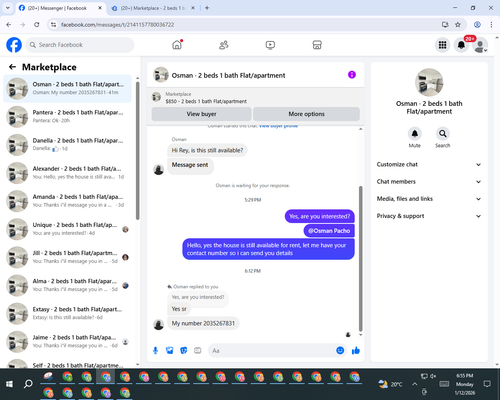Open Alma conversation in chat list
Screen dimensions: 500x400
tap(67, 285)
